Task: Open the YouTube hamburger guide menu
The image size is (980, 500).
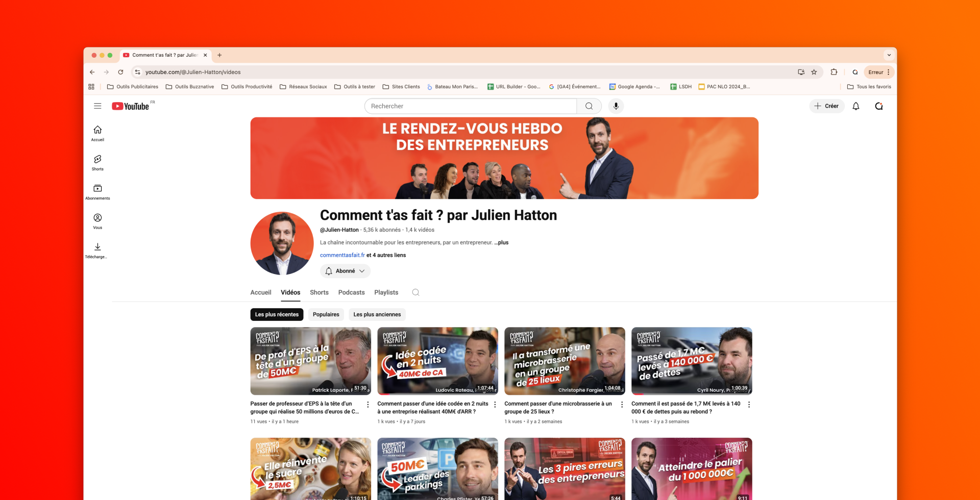Action: [x=97, y=106]
